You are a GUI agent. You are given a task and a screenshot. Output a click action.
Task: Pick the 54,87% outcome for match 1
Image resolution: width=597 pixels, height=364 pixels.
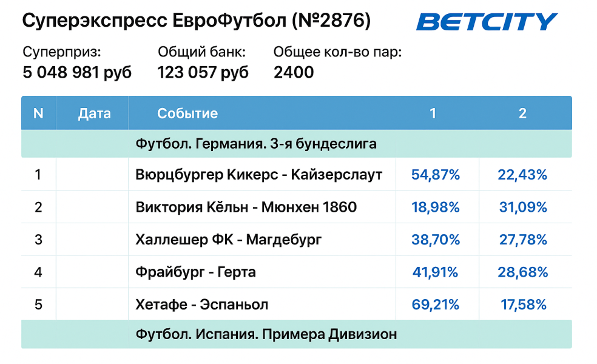tap(436, 175)
